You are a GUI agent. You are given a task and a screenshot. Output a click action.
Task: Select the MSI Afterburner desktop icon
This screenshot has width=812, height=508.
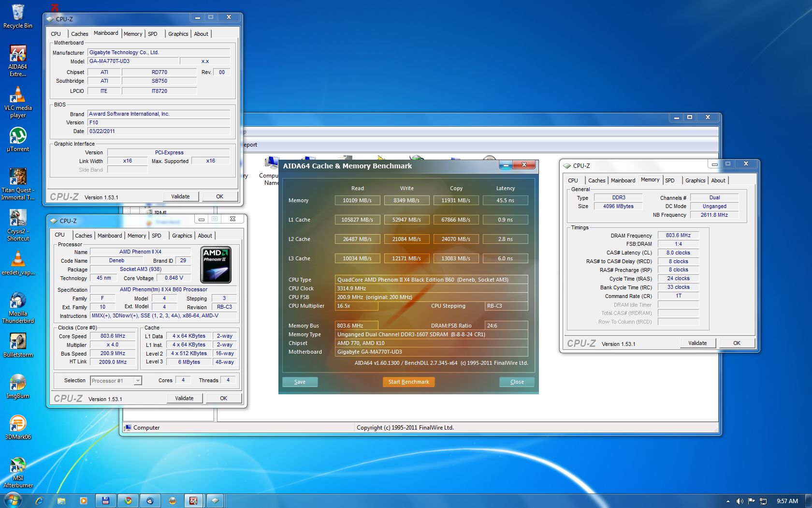tap(18, 472)
